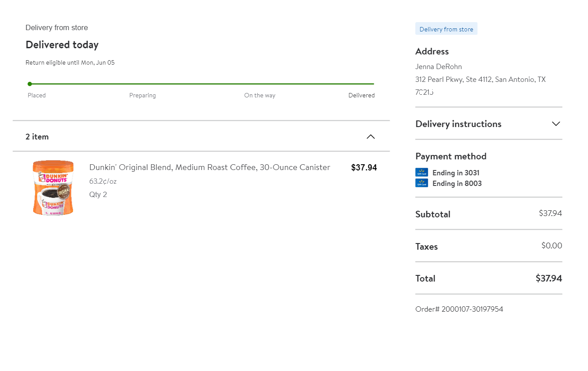Click the green Placed dot on the tracker

tap(30, 84)
